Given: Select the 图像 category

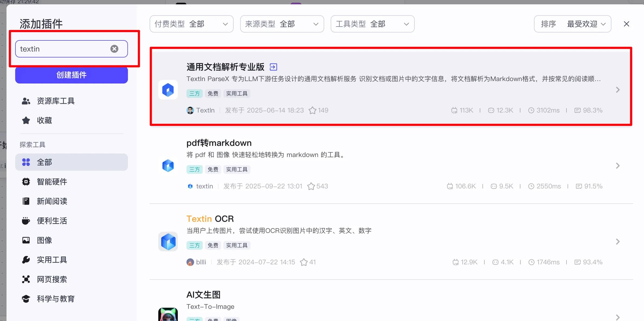Looking at the screenshot, I should [x=72, y=240].
